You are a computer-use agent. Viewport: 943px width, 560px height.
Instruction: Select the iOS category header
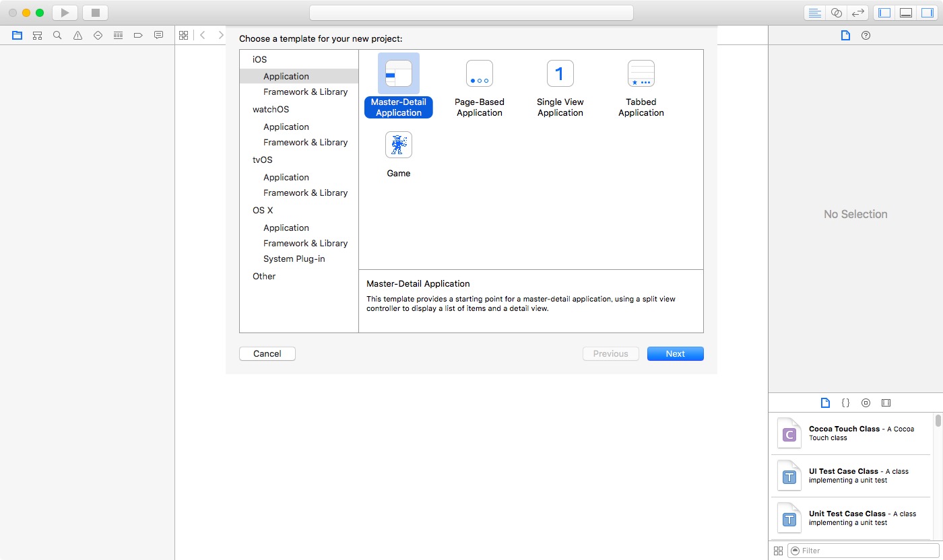(260, 59)
